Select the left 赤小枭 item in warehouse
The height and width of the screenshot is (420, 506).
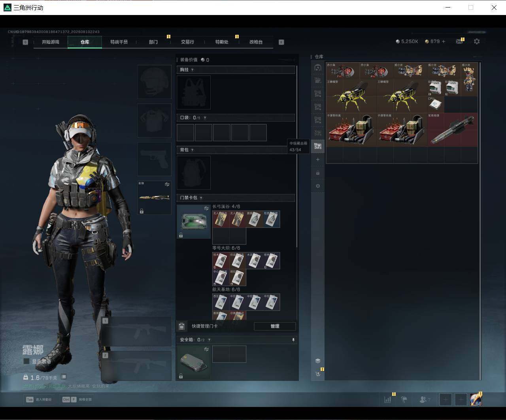point(343,71)
